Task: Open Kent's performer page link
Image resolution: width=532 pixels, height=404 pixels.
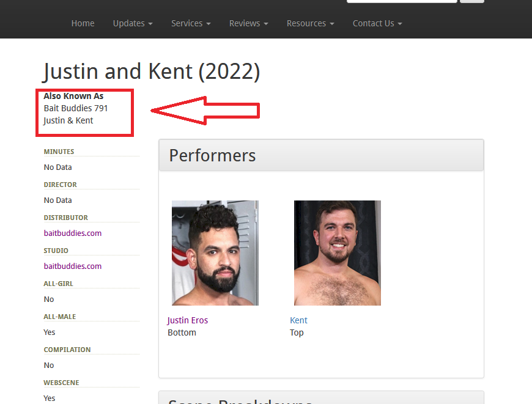Action: tap(298, 320)
